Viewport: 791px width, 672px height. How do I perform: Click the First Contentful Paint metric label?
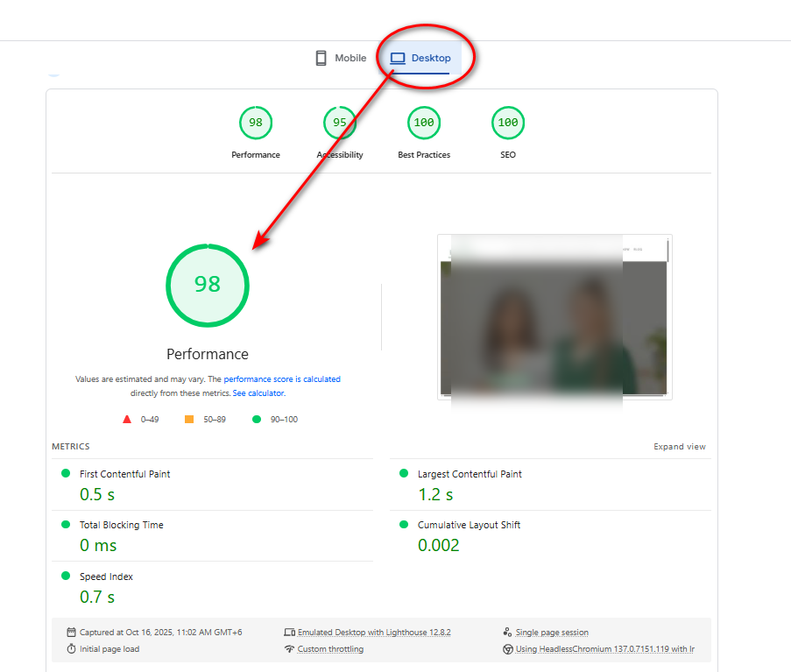click(124, 474)
